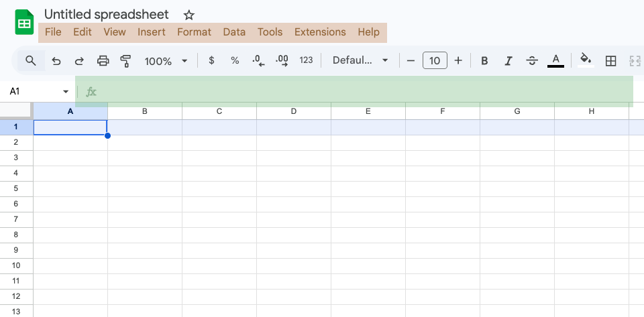Toggle bold formatting
Viewport: 644px width, 317px height.
coord(484,61)
